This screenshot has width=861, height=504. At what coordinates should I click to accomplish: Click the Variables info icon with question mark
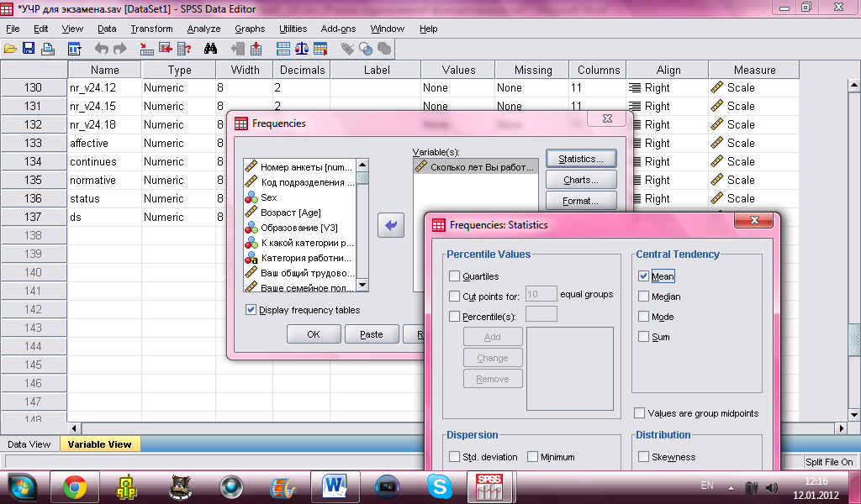click(x=184, y=49)
